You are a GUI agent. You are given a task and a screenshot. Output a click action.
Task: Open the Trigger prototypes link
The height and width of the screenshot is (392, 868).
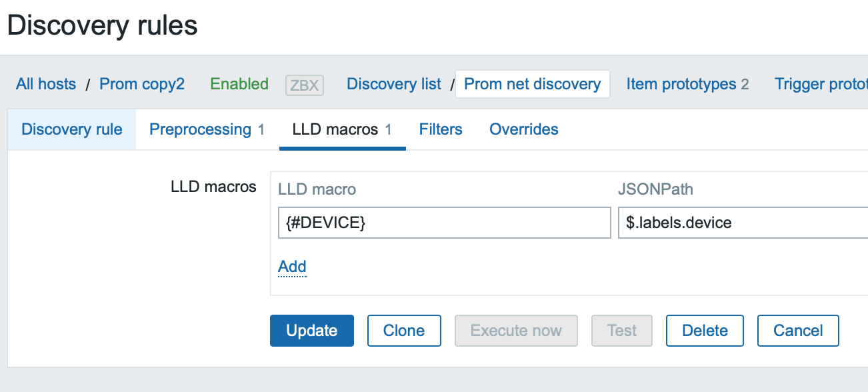(821, 84)
